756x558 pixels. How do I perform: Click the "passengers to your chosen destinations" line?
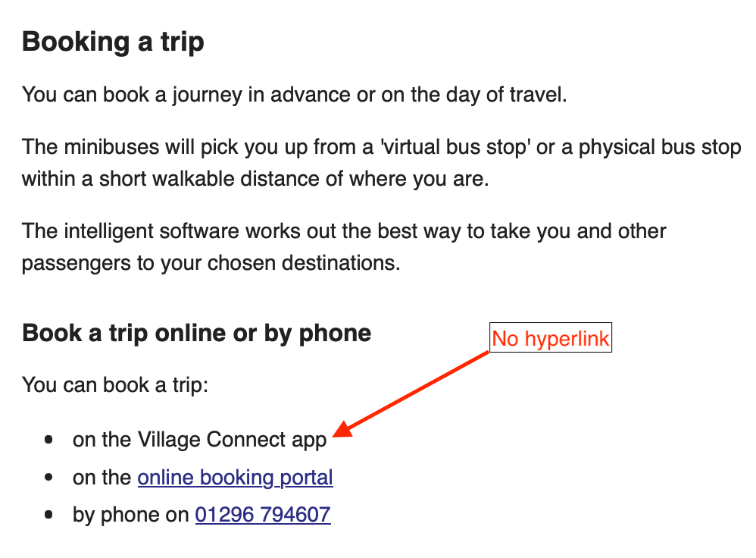211,264
